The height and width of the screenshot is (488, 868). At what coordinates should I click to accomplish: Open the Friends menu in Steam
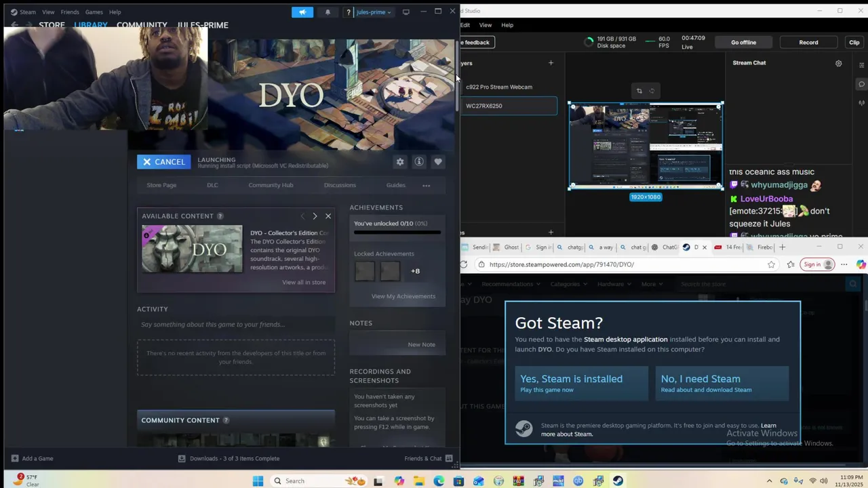coord(70,12)
